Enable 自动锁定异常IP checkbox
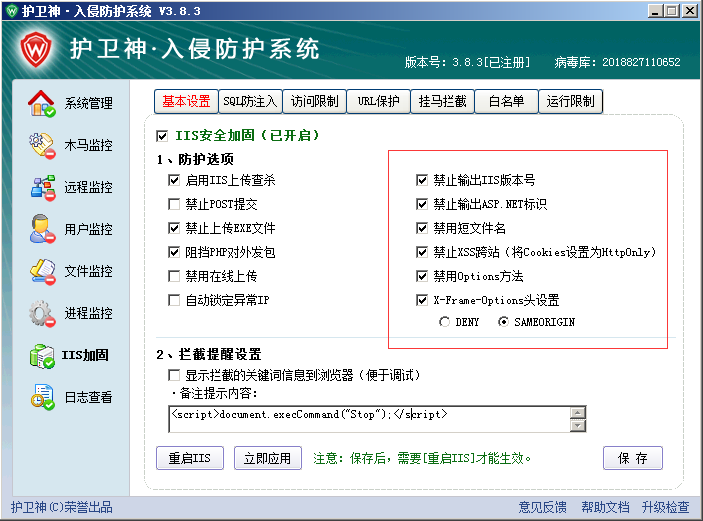 pos(174,300)
